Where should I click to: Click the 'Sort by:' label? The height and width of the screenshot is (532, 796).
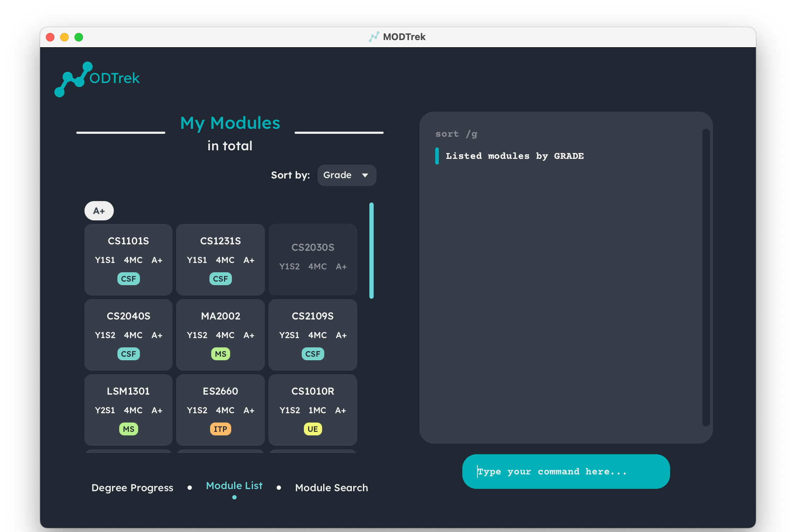(x=290, y=175)
